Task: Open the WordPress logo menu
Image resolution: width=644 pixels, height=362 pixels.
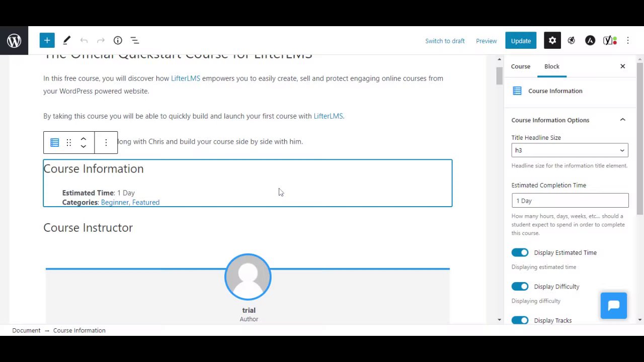Action: pos(14,41)
